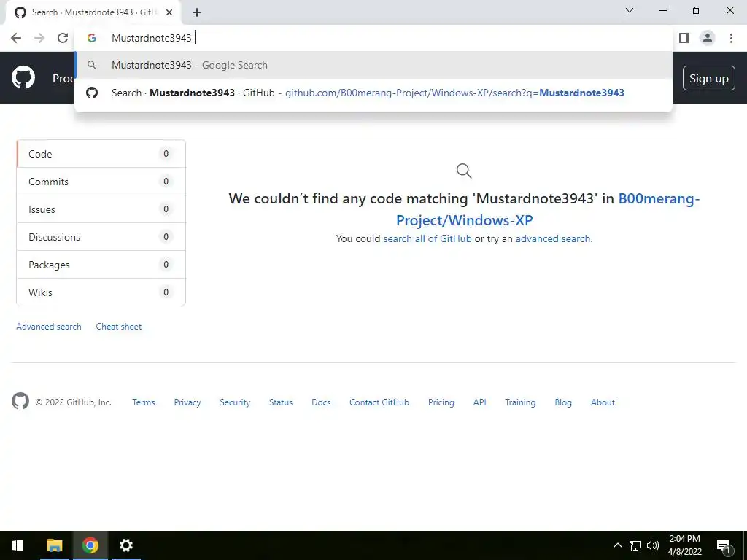Open the notification center icon
This screenshot has height=560, width=747.
[x=724, y=545]
